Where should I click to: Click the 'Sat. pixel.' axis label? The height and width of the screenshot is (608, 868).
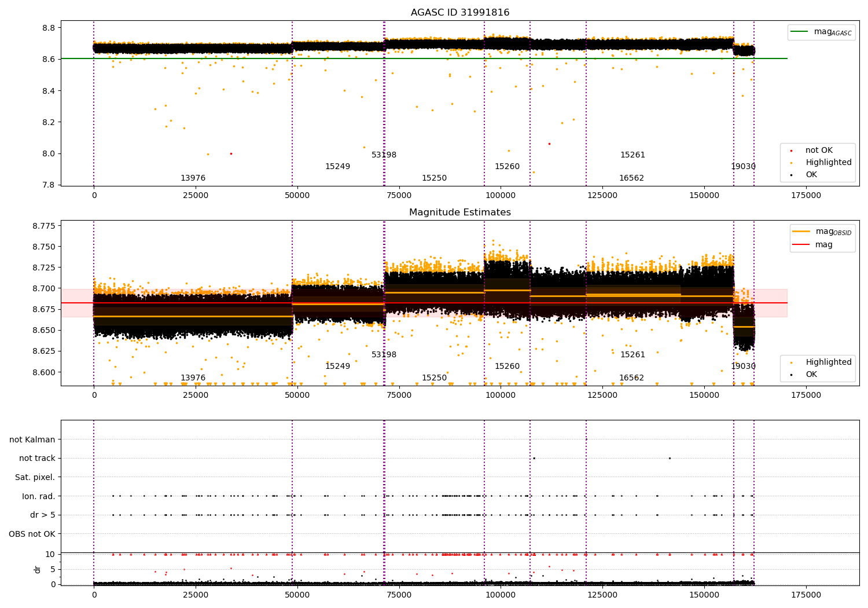[35, 477]
